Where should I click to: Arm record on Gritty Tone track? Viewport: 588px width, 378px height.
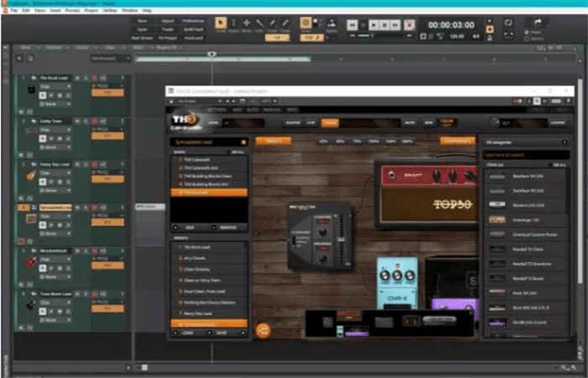(94, 121)
